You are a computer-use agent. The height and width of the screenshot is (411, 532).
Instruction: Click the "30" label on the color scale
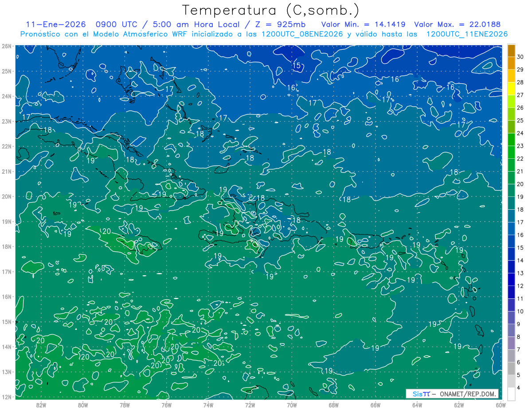click(x=520, y=56)
